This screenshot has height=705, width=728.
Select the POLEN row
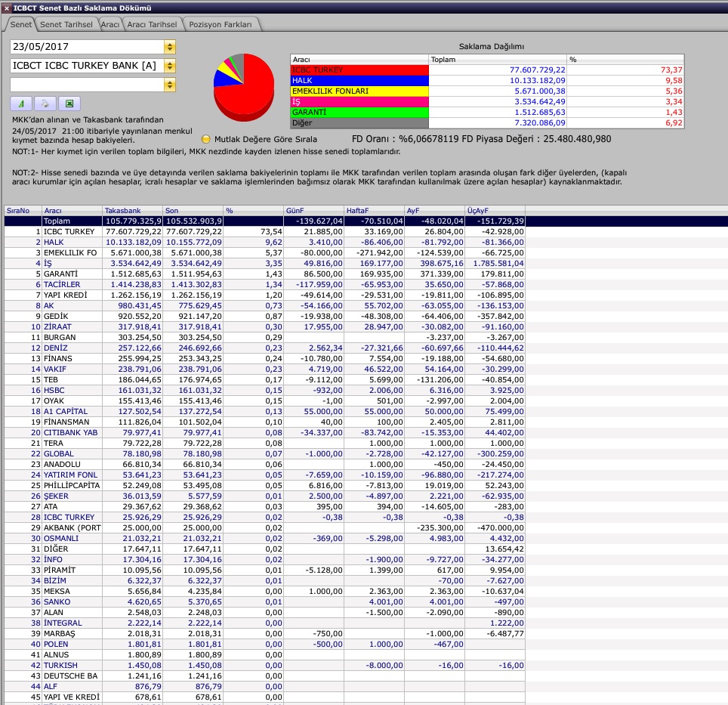pyautogui.click(x=264, y=645)
